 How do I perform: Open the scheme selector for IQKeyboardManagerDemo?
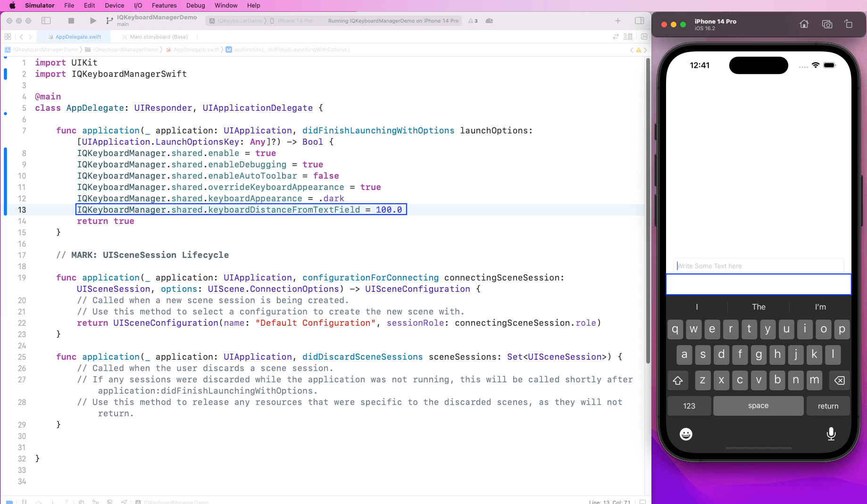(240, 21)
